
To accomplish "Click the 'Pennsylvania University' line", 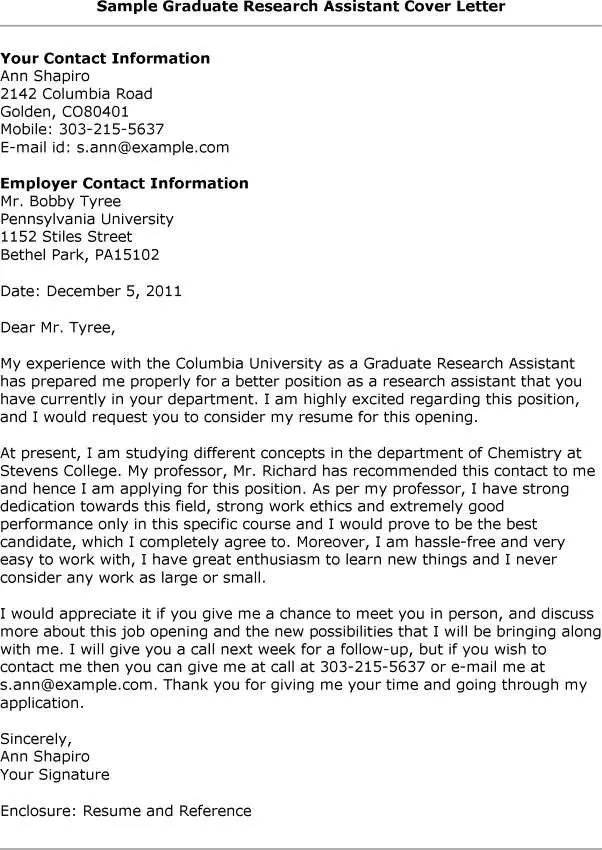I will (87, 219).
